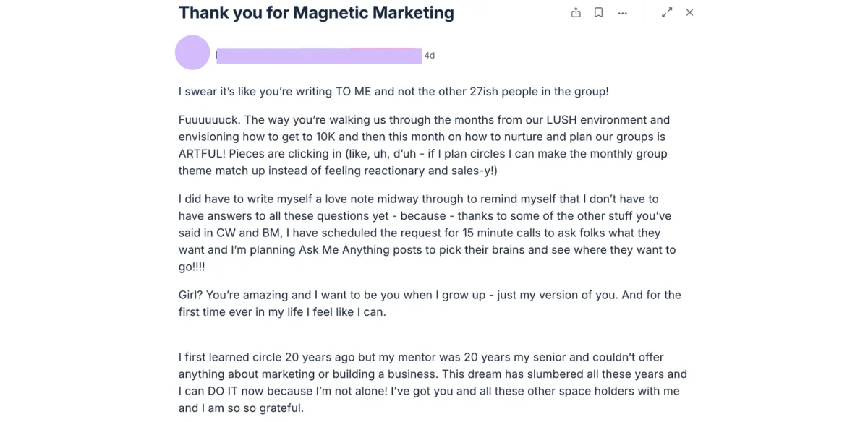
Task: Click the paragraph about writing a love note
Action: [x=427, y=233]
